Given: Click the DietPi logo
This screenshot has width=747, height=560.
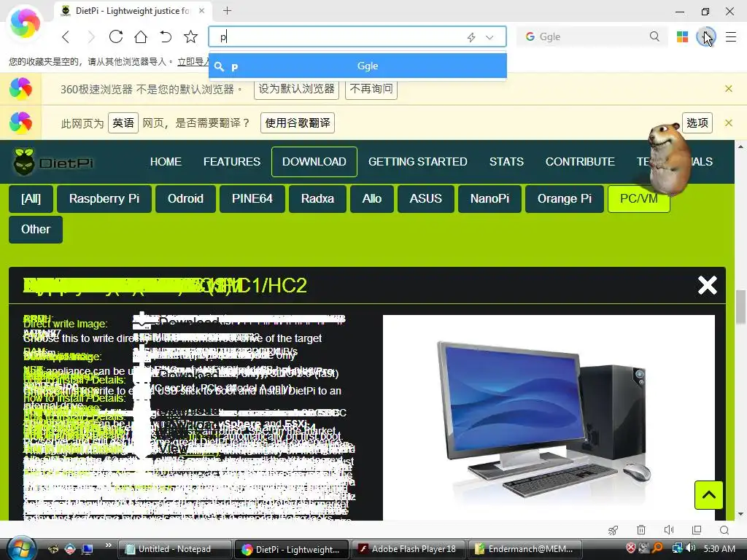Looking at the screenshot, I should click(53, 162).
